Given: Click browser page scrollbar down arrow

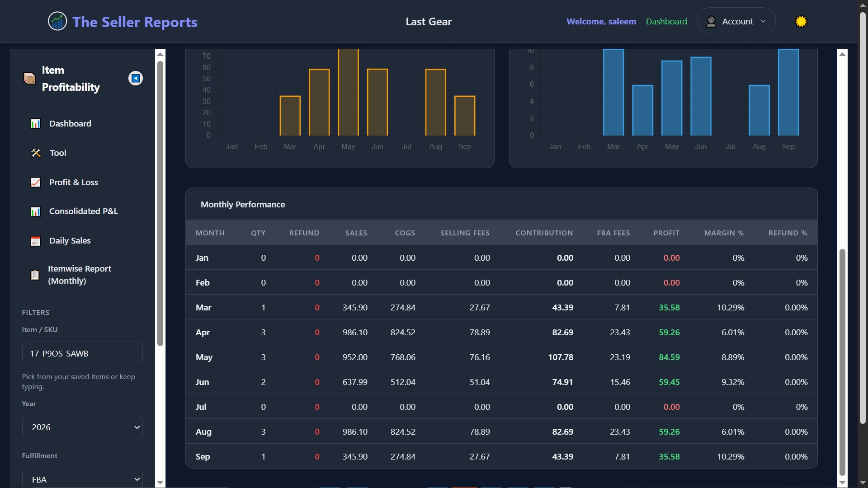Looking at the screenshot, I should coord(863,483).
